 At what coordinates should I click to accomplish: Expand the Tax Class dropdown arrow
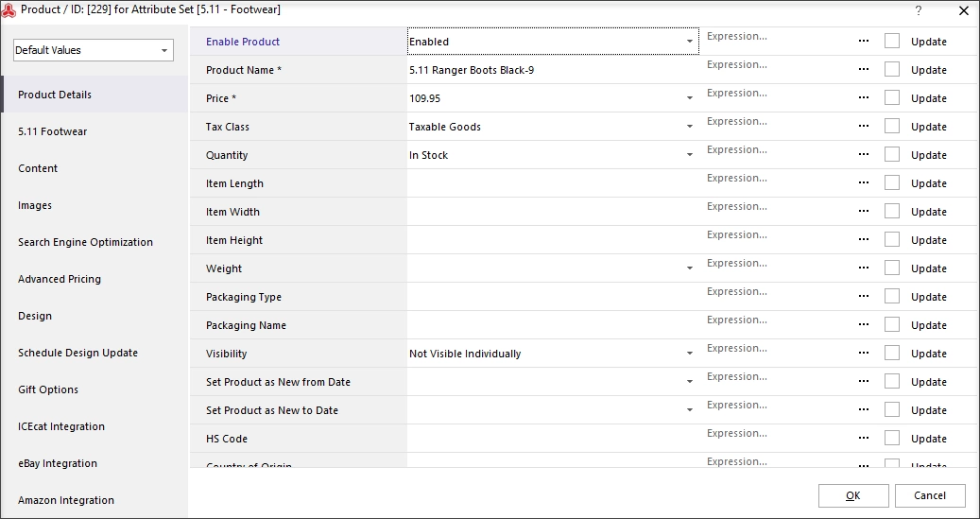(689, 127)
